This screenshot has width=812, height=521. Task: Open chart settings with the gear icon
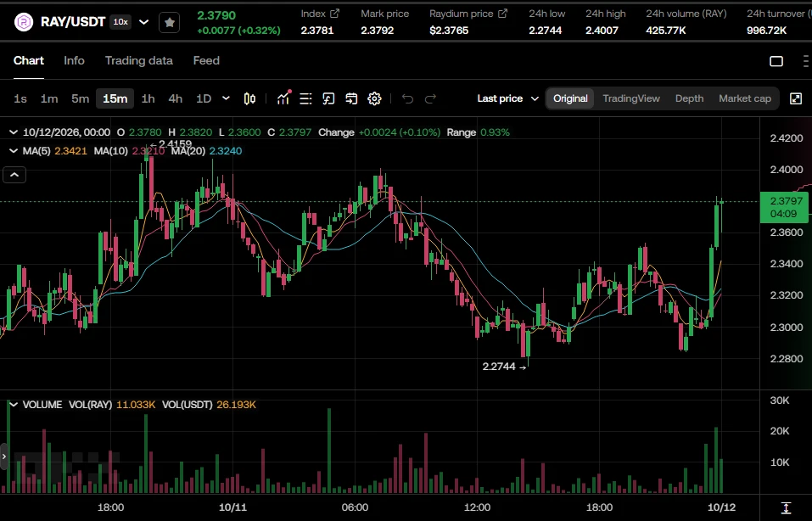pyautogui.click(x=374, y=98)
